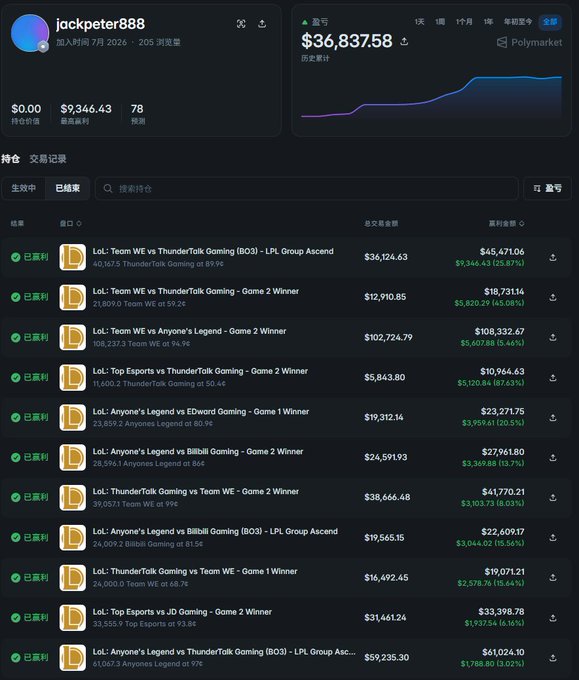Switch to the 持仓 tab
Screen dimensions: 579x680
pyautogui.click(x=10, y=159)
